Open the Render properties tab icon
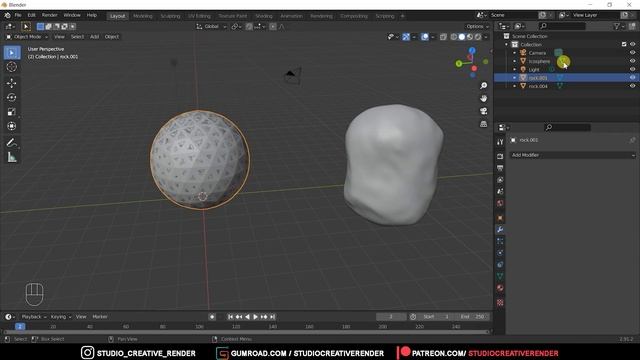The width and height of the screenshot is (640, 360). tap(500, 156)
